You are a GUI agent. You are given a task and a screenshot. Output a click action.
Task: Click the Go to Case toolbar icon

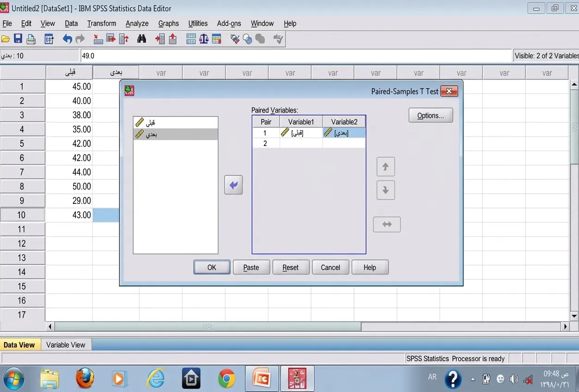(x=98, y=39)
